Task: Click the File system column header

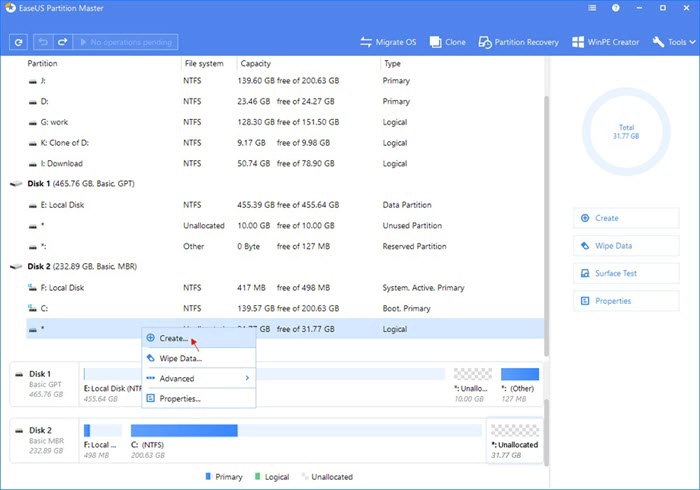Action: click(x=204, y=63)
